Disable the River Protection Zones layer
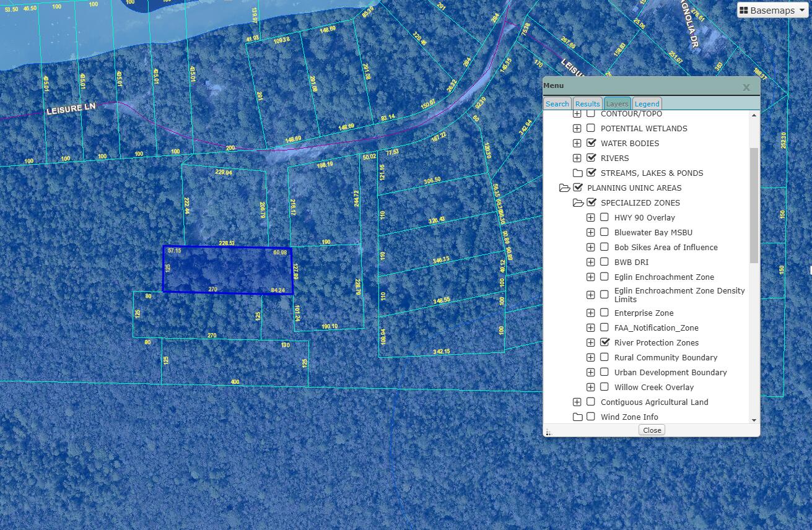The image size is (812, 530). pyautogui.click(x=605, y=342)
